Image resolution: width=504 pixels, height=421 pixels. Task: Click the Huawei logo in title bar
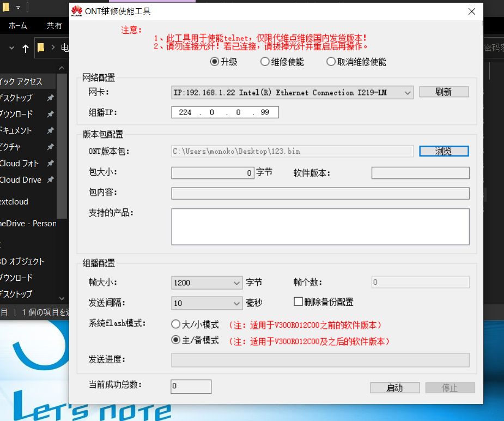tap(77, 11)
